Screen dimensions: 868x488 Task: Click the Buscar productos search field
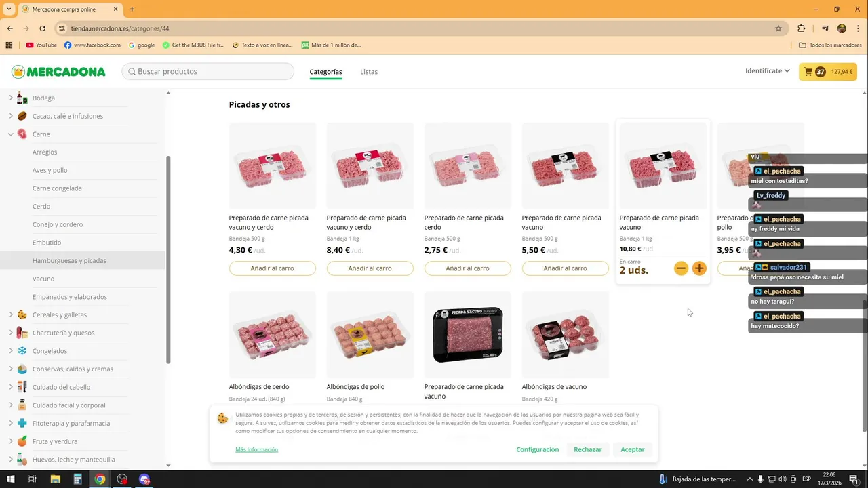coord(208,71)
